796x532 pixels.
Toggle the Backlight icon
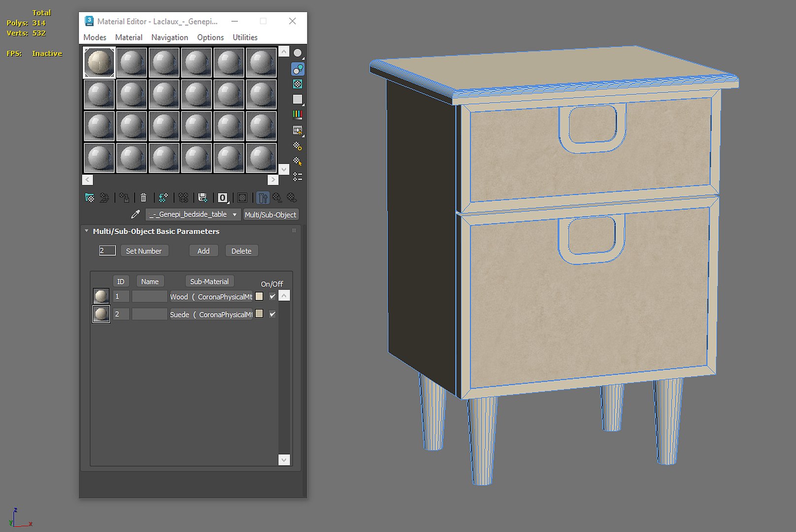click(298, 69)
